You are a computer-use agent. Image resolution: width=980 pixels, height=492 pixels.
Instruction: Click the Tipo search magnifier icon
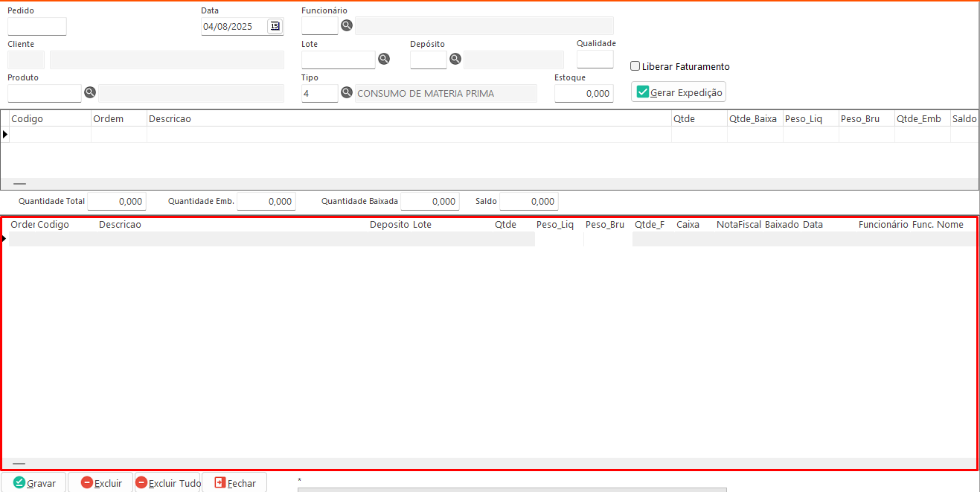pos(347,93)
